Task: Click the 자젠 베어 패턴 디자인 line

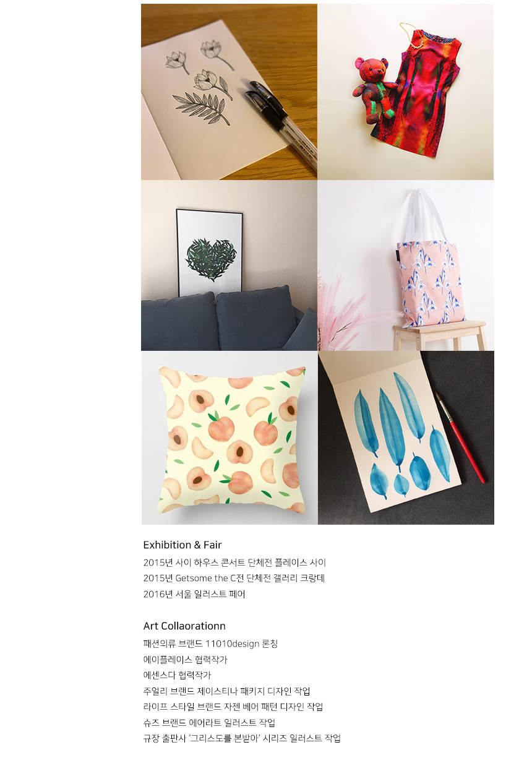Action: coord(233,707)
